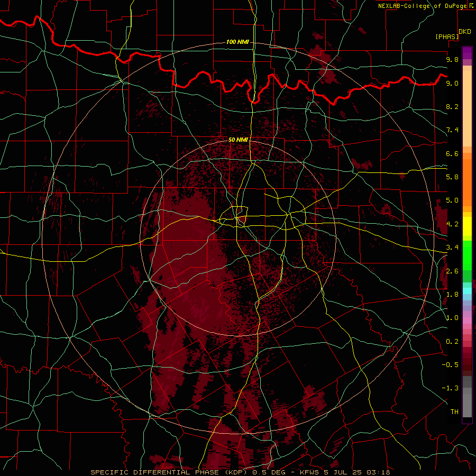Click the 1.8 color scale value
The height and width of the screenshot is (476, 476).
coord(452,295)
